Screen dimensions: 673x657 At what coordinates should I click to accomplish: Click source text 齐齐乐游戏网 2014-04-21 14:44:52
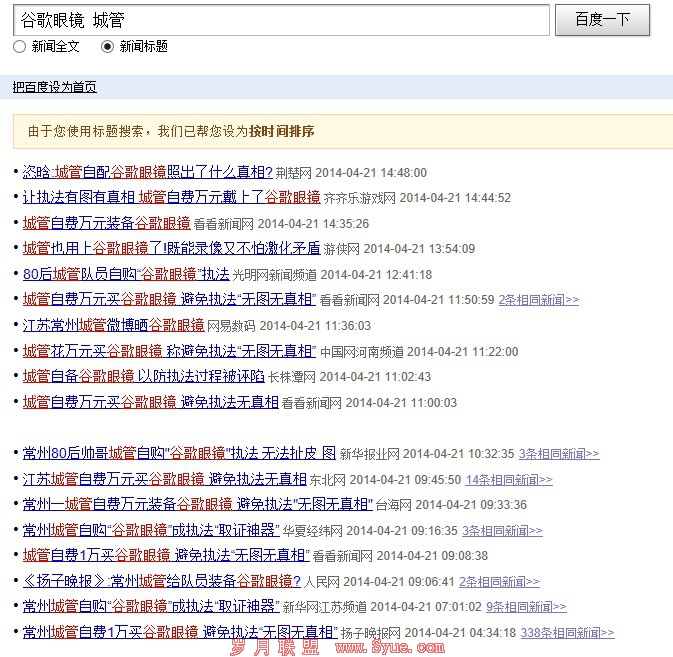[417, 198]
